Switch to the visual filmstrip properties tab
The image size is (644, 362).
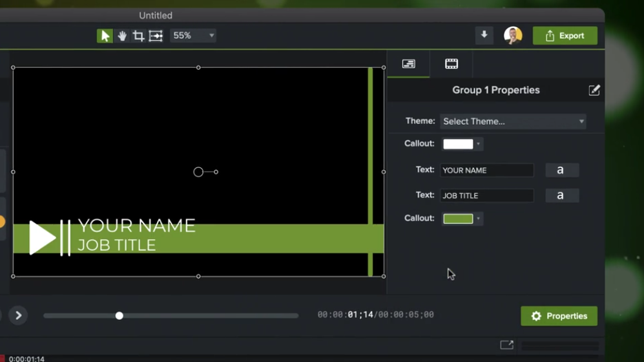(452, 64)
